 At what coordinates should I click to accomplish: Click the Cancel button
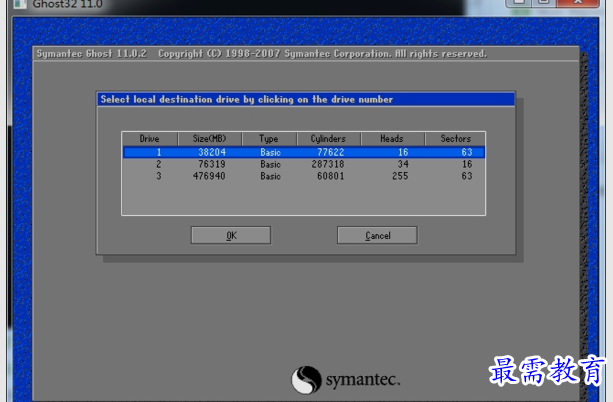[x=377, y=235]
